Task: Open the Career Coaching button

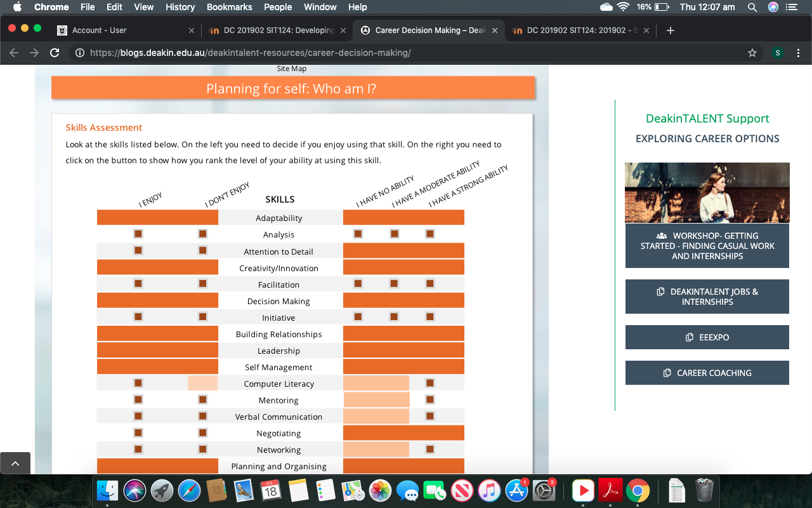Action: pyautogui.click(x=707, y=373)
